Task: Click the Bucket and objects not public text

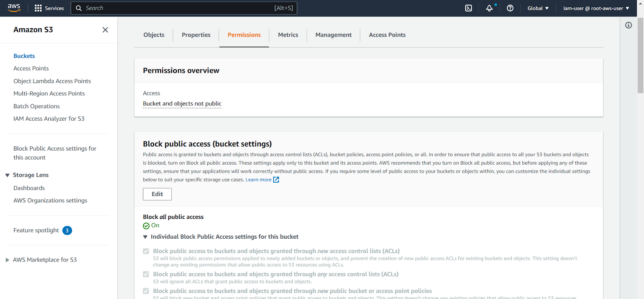Action: point(182,103)
